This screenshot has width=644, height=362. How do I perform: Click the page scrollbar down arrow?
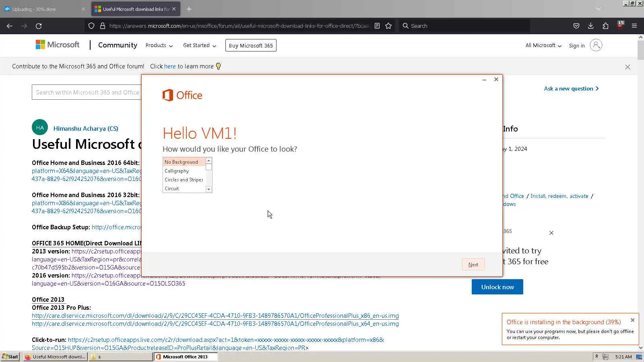(641, 348)
